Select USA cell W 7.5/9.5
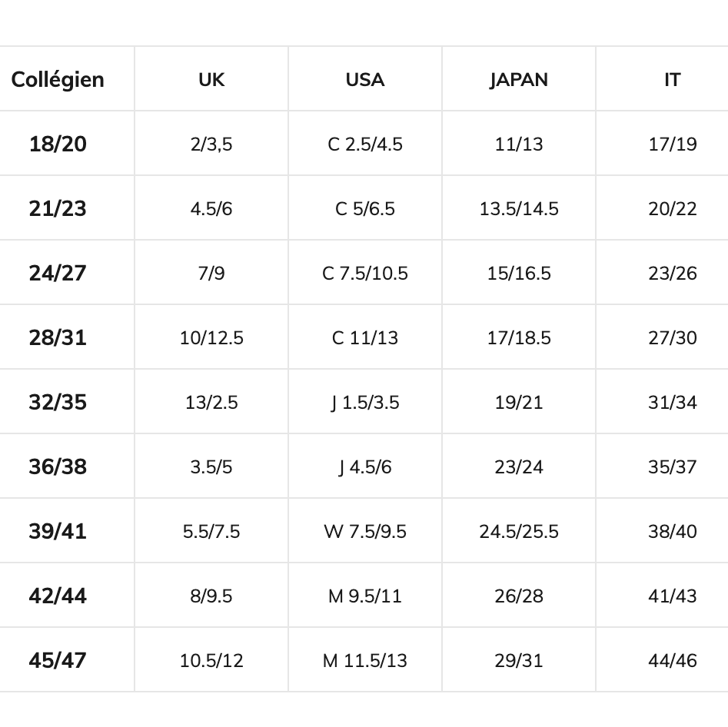Viewport: 728px width, 727px height. [x=365, y=532]
